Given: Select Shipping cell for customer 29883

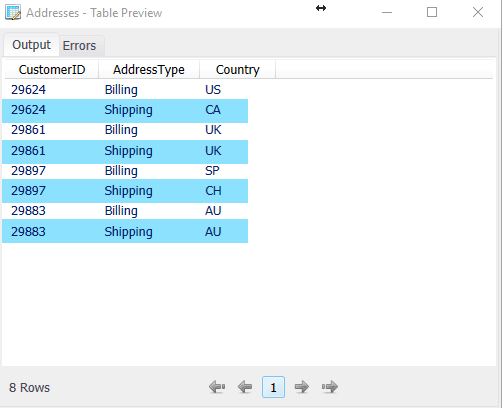Looking at the screenshot, I should pyautogui.click(x=128, y=232).
